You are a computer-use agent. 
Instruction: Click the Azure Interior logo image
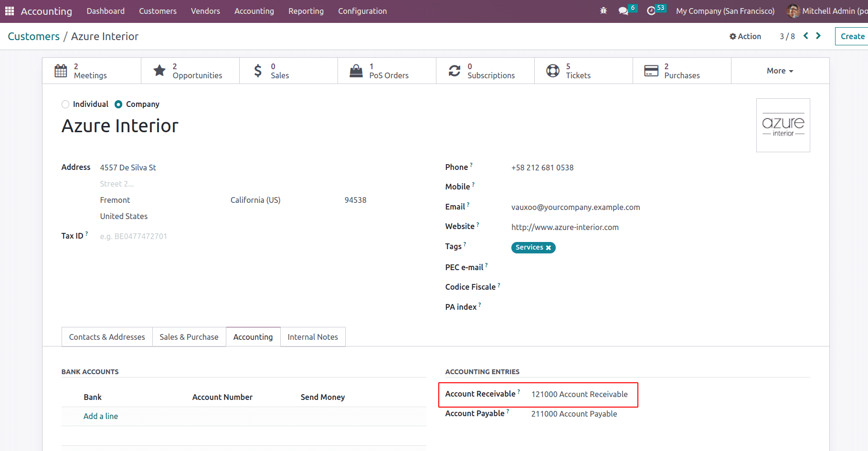click(783, 125)
